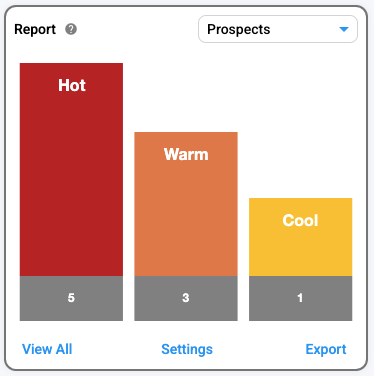This screenshot has height=376, width=374.
Task: Click the Report heading
Action: 35,29
